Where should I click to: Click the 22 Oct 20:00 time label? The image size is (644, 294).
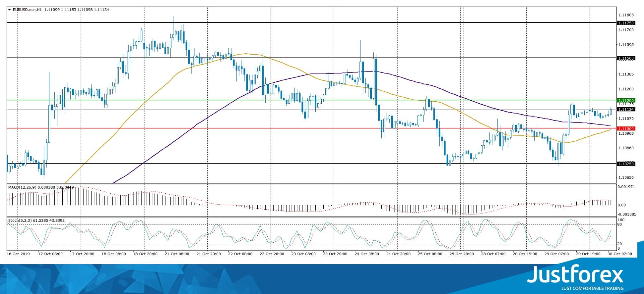click(272, 254)
